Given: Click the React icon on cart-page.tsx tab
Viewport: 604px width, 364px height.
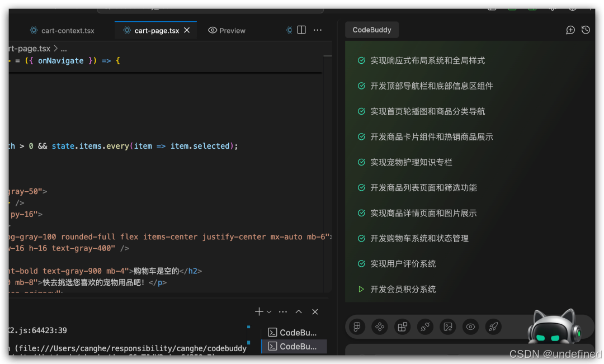Looking at the screenshot, I should pos(127,30).
